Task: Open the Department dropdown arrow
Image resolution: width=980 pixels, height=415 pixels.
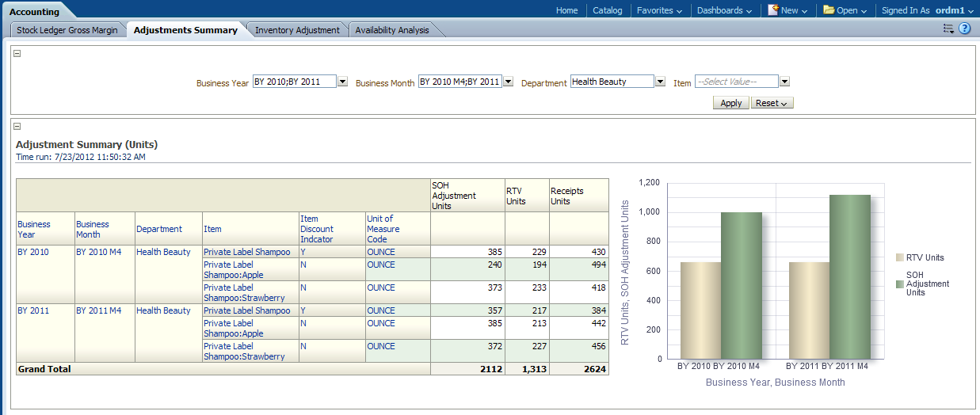Action: click(660, 82)
